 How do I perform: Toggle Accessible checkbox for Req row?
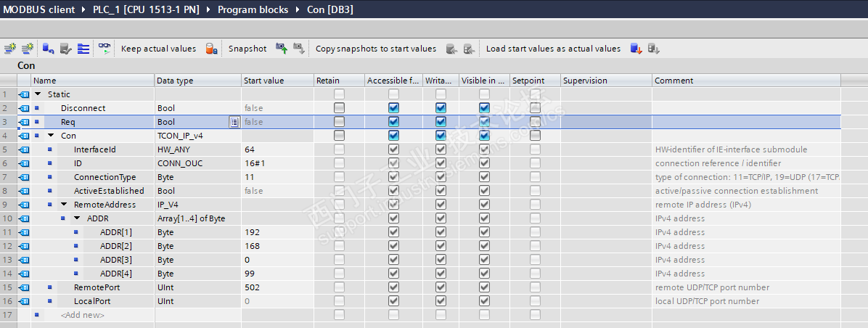(x=393, y=122)
